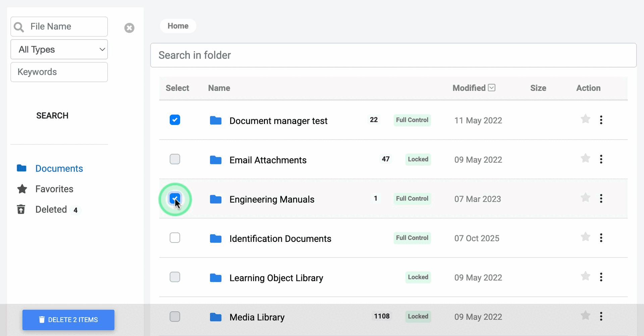Image resolution: width=644 pixels, height=336 pixels.
Task: Select the Email Attachments checkbox
Action: pos(175,159)
